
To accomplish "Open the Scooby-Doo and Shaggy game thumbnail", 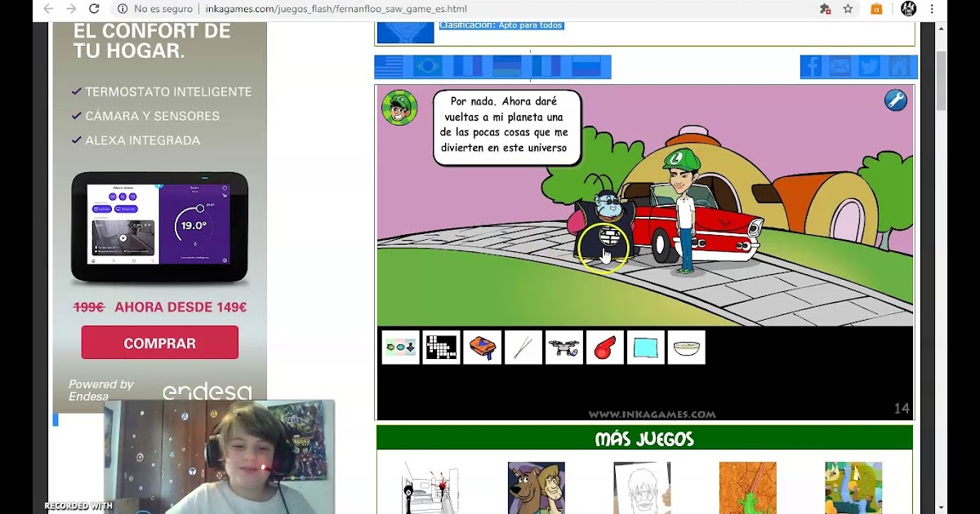I will point(537,488).
